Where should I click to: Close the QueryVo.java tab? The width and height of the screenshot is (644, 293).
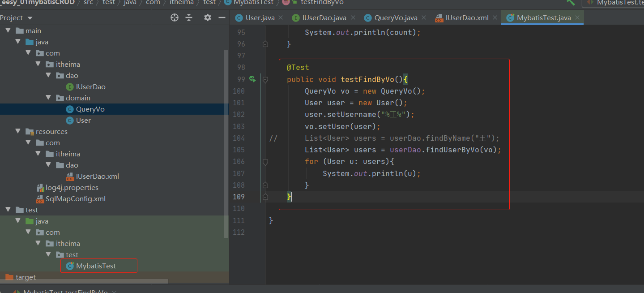[423, 17]
